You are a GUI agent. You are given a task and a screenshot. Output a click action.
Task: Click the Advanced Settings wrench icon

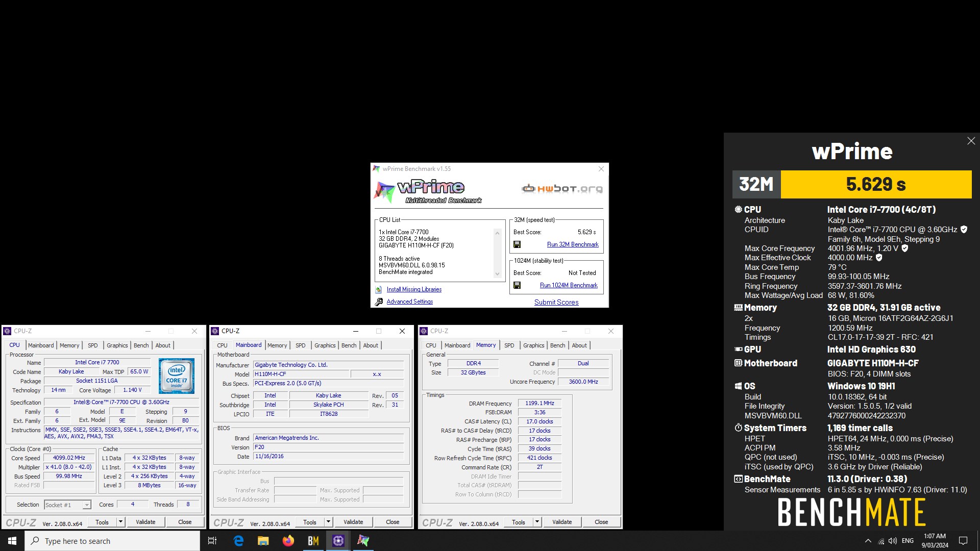[379, 302]
